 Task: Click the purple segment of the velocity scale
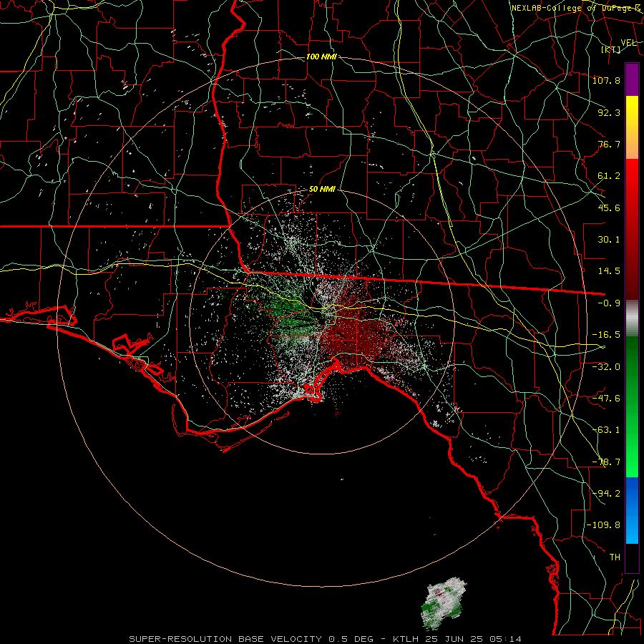632,80
